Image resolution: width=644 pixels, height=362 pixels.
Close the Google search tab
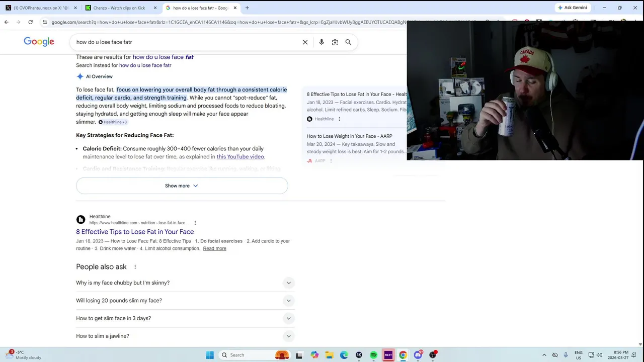pos(235,8)
